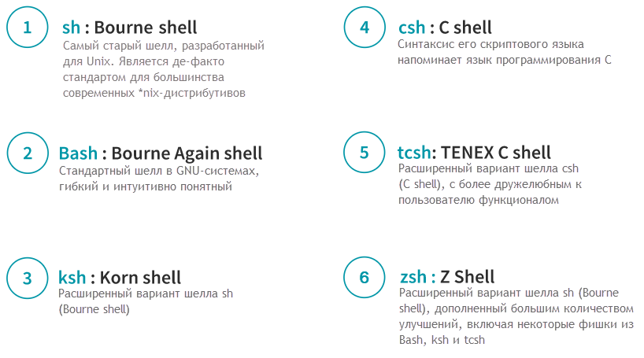Click the Bash description about GNU systems
The height and width of the screenshot is (358, 644).
click(159, 179)
